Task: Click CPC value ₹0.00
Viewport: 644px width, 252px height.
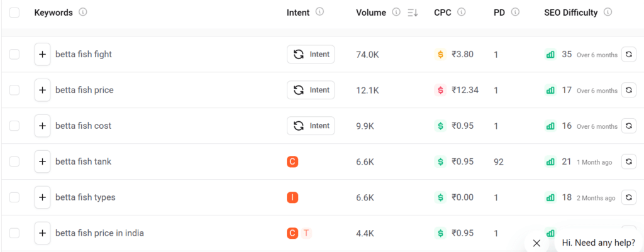Action: [x=463, y=197]
